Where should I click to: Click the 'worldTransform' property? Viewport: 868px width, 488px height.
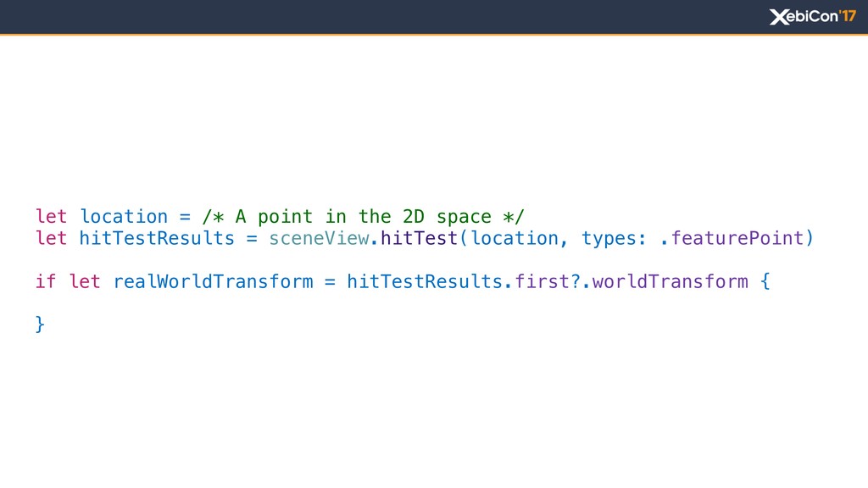point(670,281)
